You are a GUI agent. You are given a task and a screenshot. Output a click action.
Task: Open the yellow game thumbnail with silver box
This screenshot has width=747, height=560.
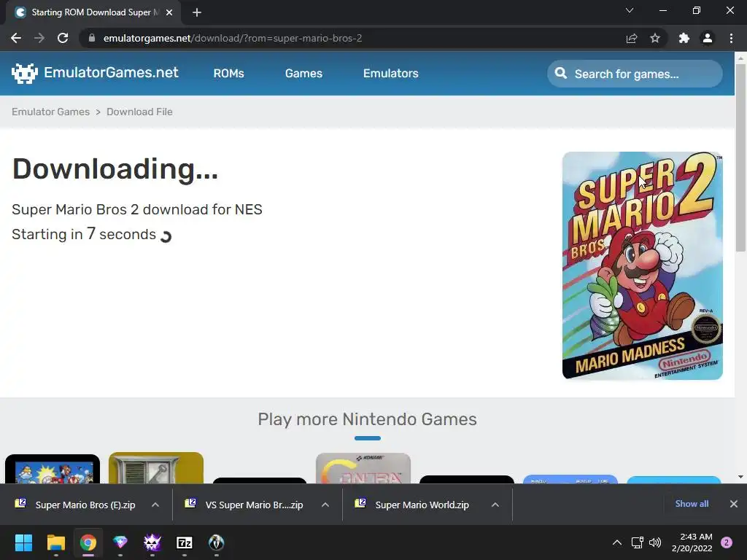tap(156, 467)
